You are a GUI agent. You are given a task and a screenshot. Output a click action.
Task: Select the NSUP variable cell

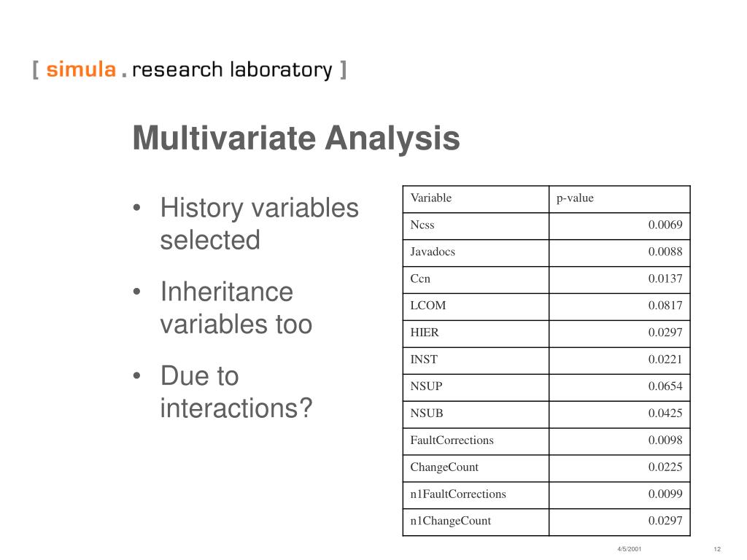pos(476,388)
